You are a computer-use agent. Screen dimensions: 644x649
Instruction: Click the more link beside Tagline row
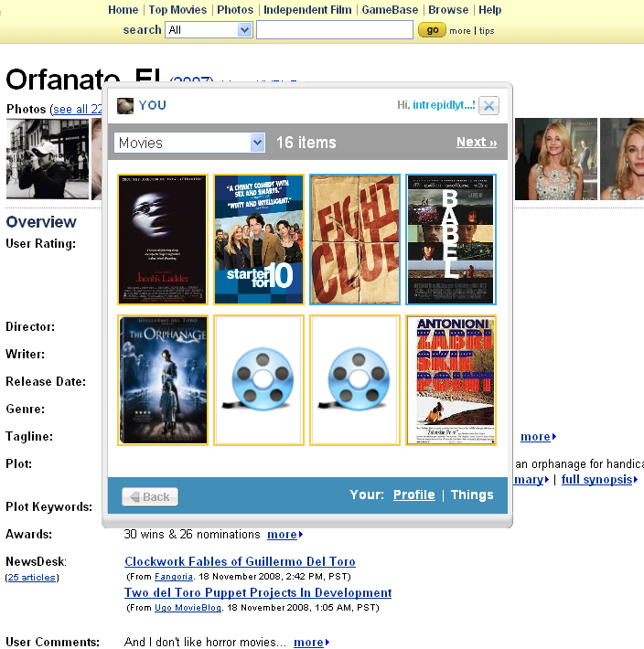[x=538, y=437]
